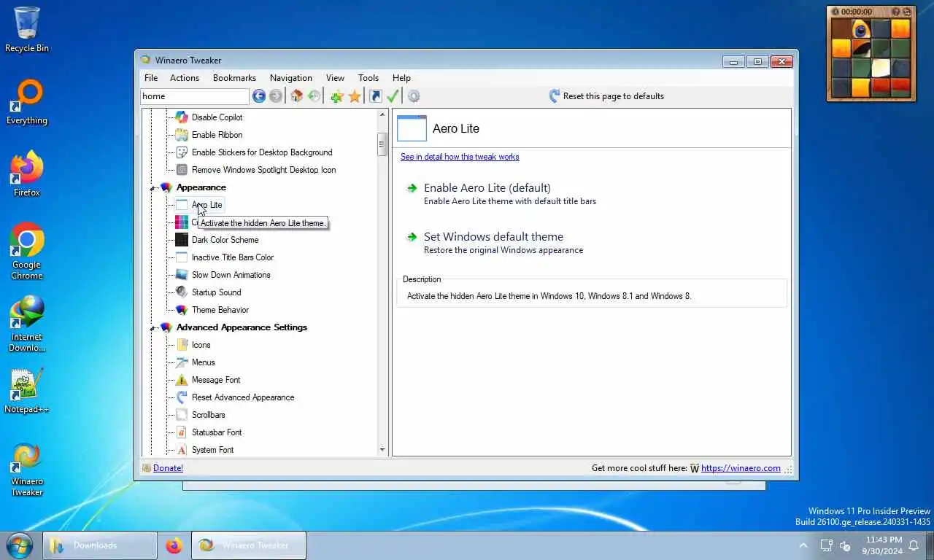Collapse the Advanced Appearance Settings category
The width and height of the screenshot is (934, 560).
(x=153, y=328)
